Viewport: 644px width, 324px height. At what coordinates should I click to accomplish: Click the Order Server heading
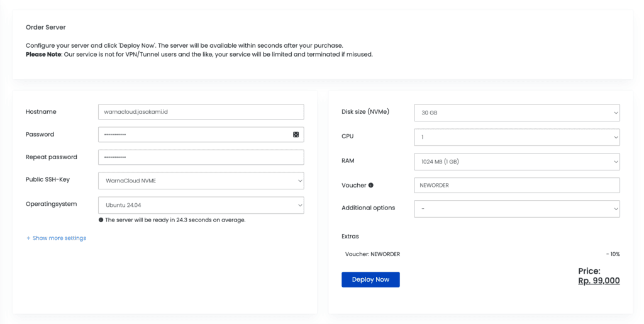(45, 27)
